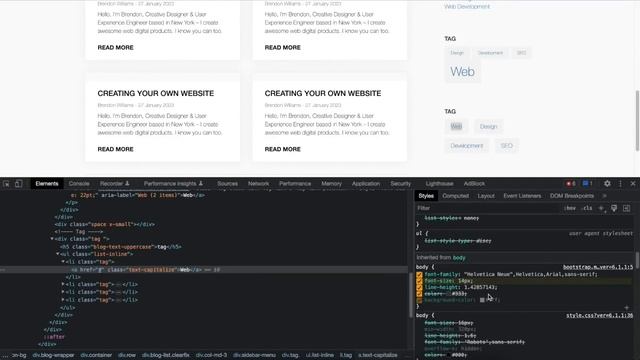This screenshot has height=360, width=640.
Task: Show more Styles pane tabs chevron
Action: click(604, 196)
